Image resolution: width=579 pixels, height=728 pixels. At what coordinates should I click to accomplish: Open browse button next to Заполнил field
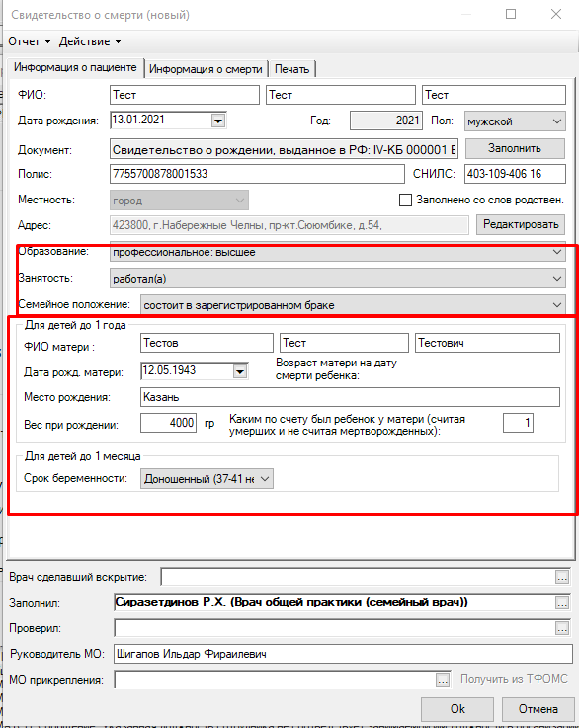[562, 603]
